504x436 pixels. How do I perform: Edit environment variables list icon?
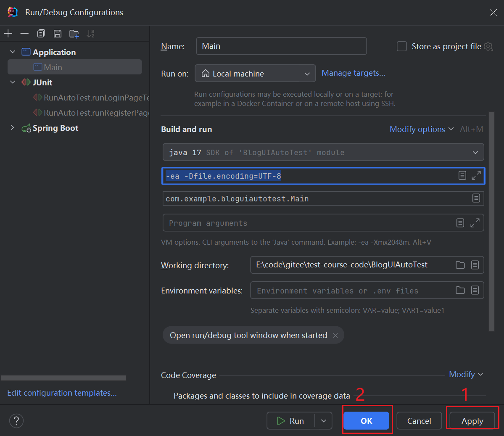[x=475, y=291]
